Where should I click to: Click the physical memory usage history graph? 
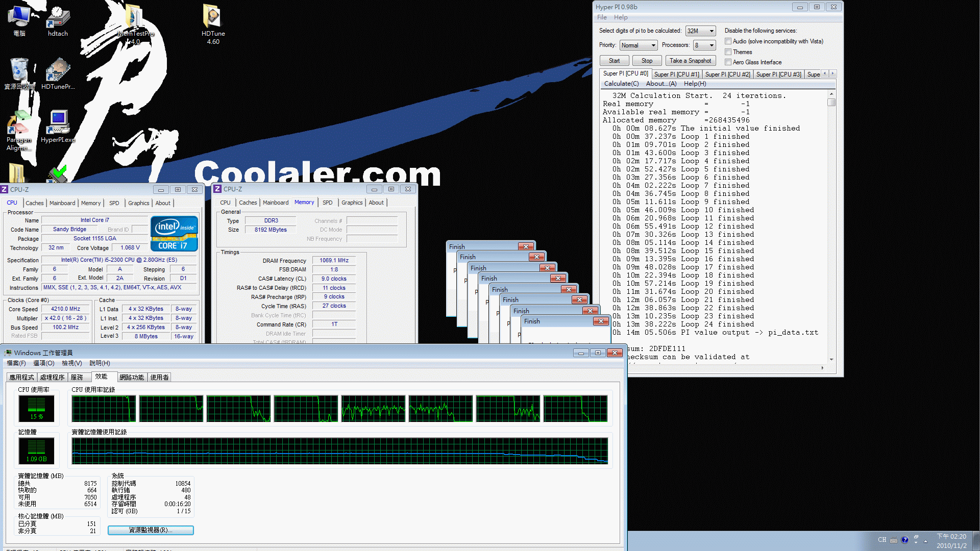click(340, 450)
